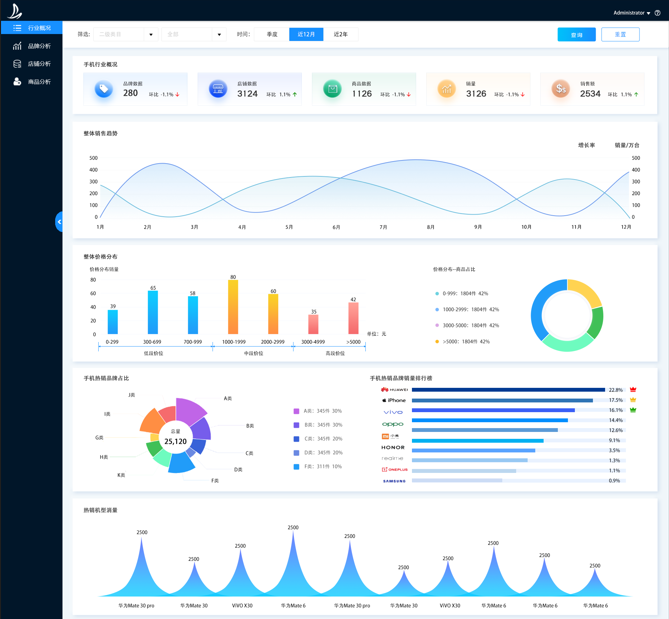Click the green up arrow on the 2534 card

point(636,94)
